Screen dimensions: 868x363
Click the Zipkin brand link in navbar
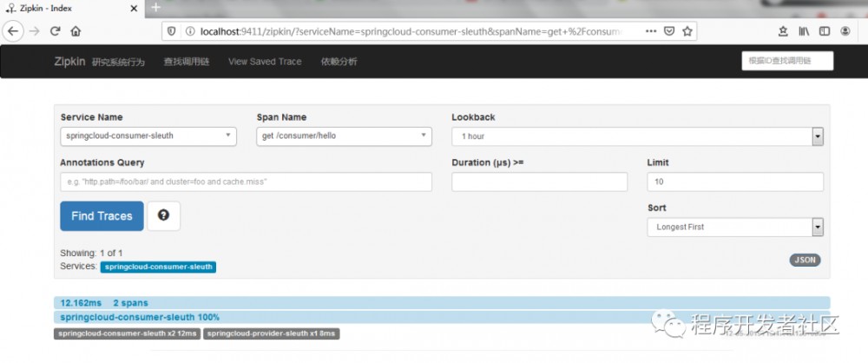[69, 62]
